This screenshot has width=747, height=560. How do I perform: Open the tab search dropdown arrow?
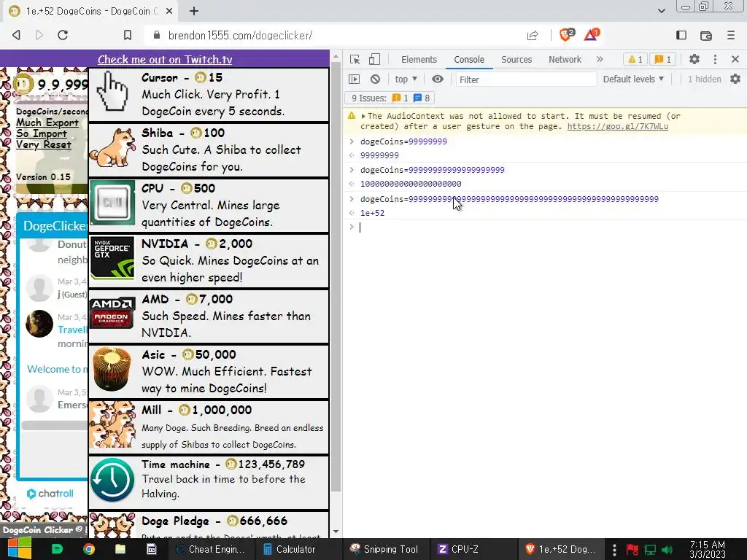[661, 10]
